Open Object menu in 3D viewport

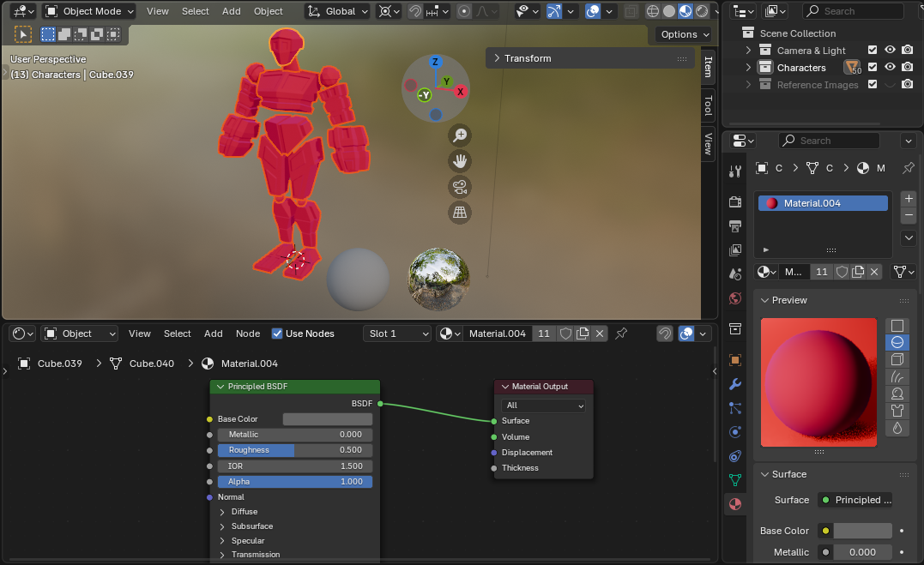[269, 11]
